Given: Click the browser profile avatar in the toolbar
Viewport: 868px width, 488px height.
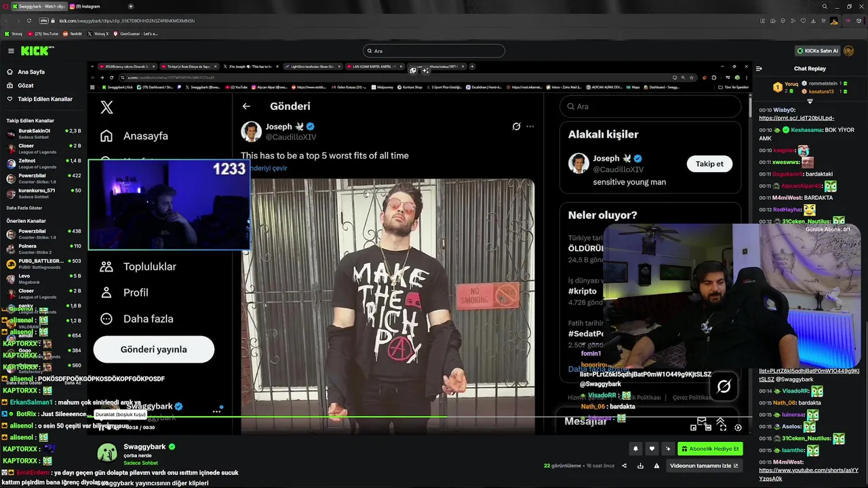Looking at the screenshot, I should [x=834, y=20].
